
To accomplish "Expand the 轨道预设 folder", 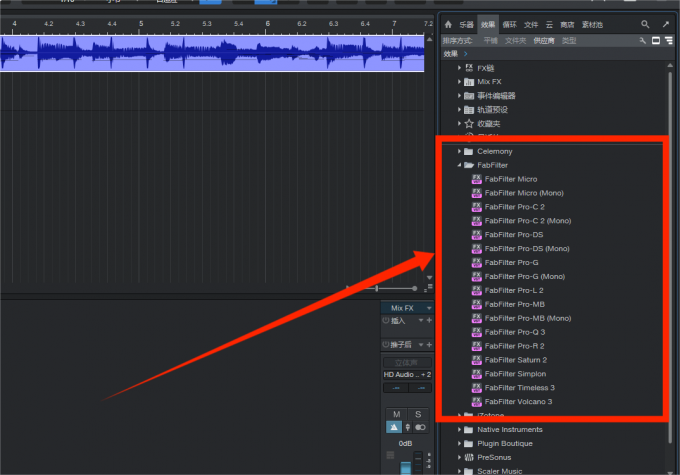I will coord(459,109).
